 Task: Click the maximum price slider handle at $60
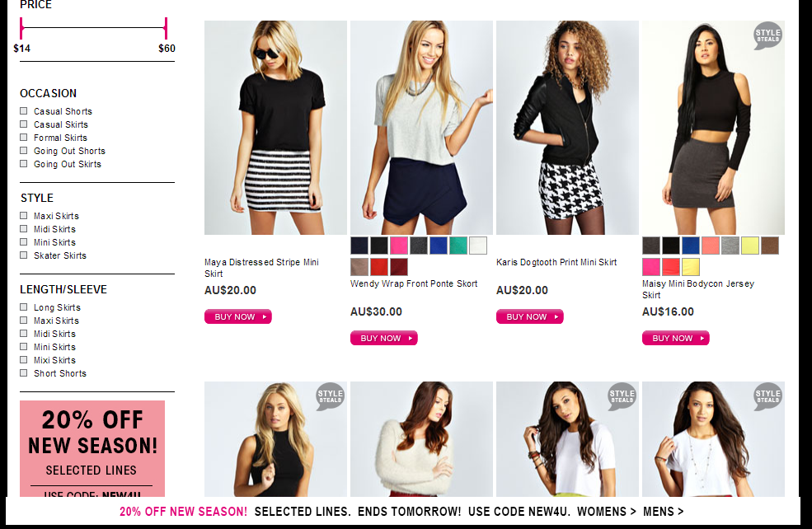(x=166, y=28)
